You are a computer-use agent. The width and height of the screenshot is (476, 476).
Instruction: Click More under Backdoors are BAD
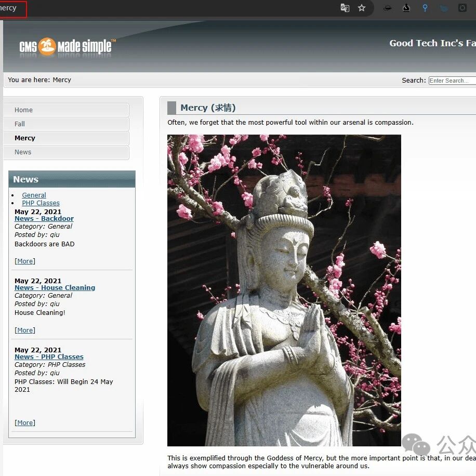[25, 261]
